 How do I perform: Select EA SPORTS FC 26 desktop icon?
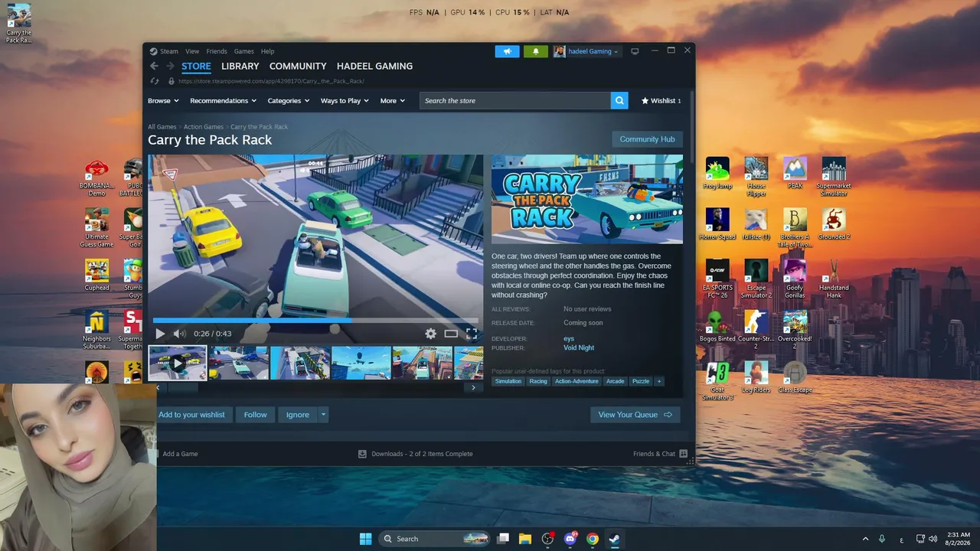coord(717,279)
